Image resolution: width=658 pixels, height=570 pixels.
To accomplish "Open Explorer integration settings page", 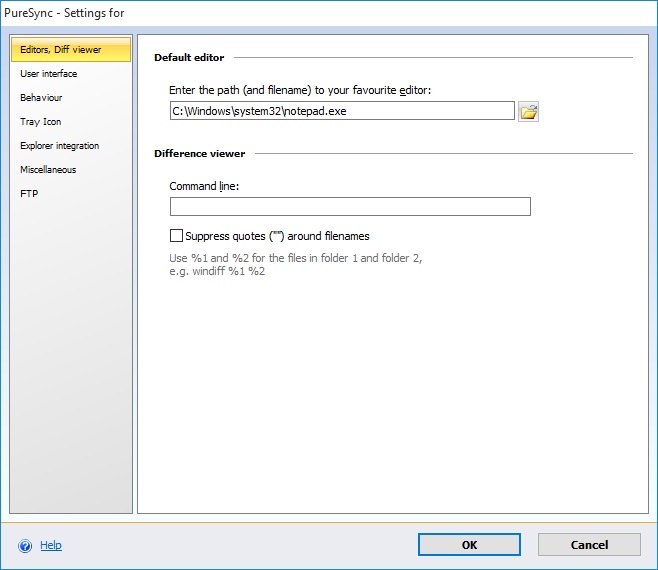I will pos(71,146).
